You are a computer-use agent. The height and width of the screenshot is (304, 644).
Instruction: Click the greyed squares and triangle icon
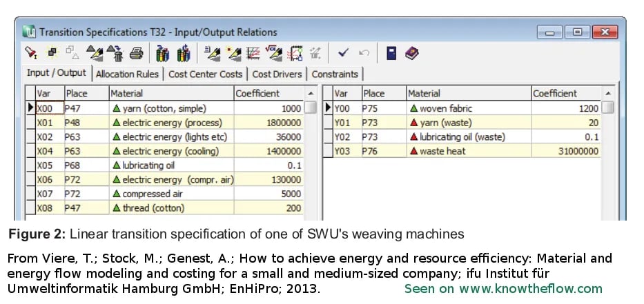pos(72,52)
